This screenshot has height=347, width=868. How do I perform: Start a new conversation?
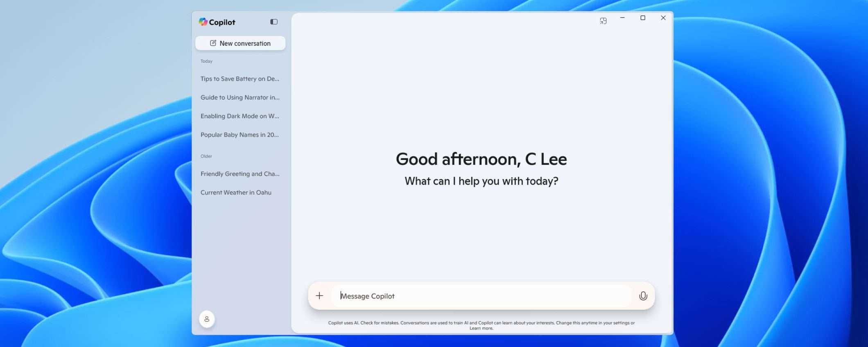pos(240,43)
